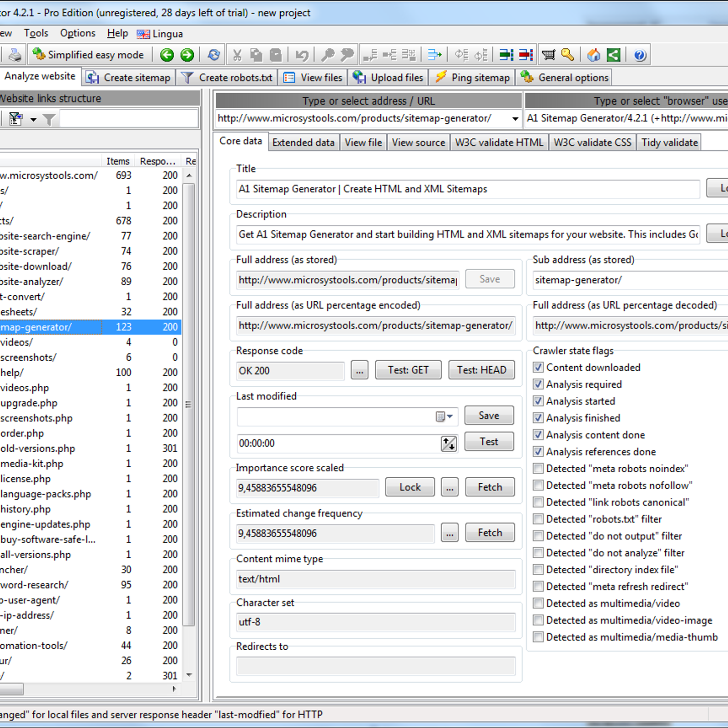Open Importance score ellipsis button

pos(450,487)
